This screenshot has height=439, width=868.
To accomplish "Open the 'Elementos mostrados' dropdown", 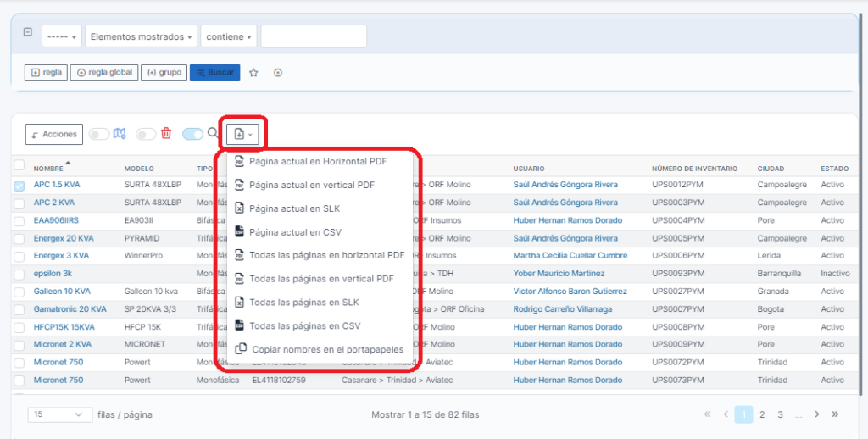I will [x=141, y=36].
